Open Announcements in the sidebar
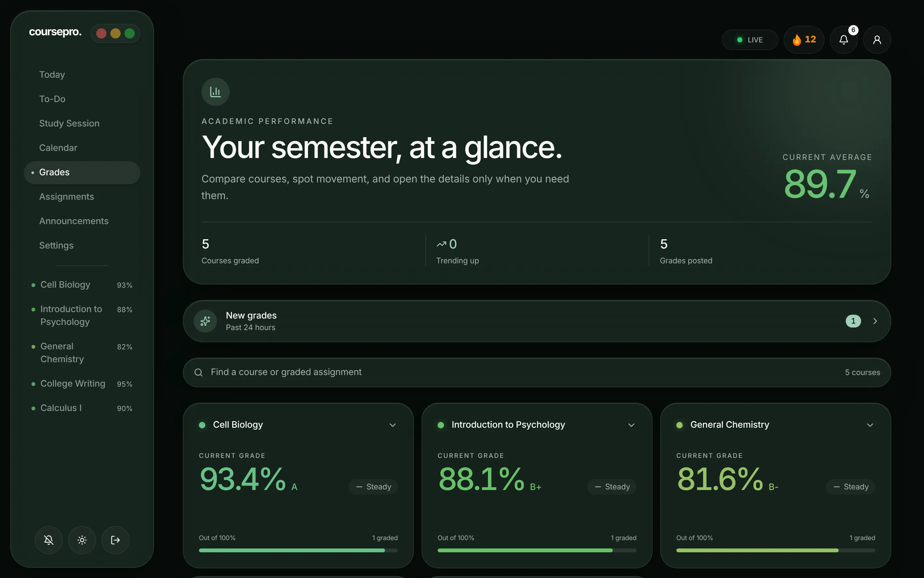This screenshot has width=924, height=578. click(82, 221)
